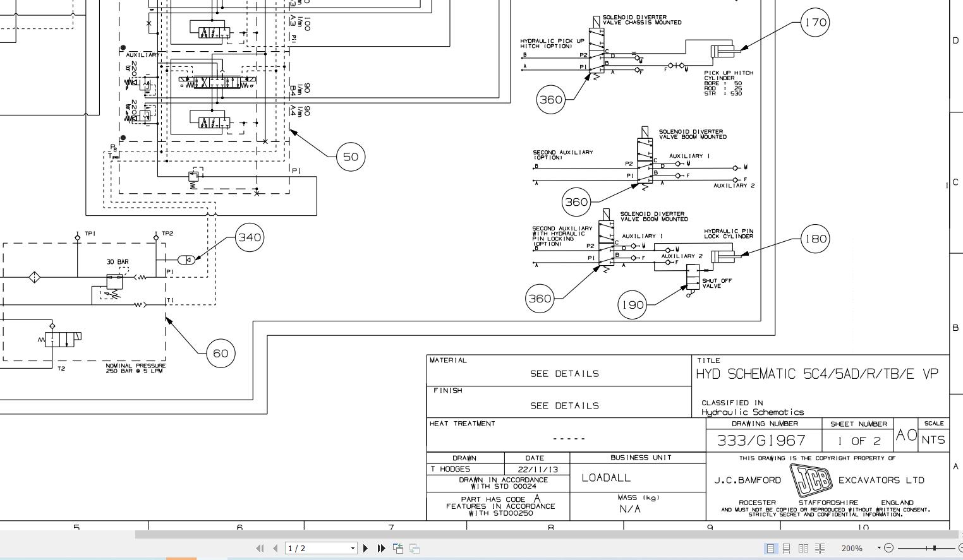Select single page layout view
This screenshot has width=963, height=560.
tap(770, 548)
